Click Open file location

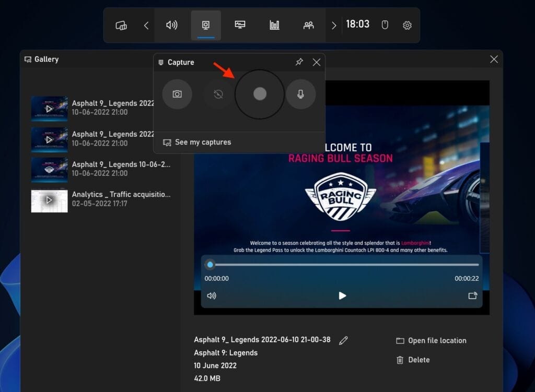431,340
